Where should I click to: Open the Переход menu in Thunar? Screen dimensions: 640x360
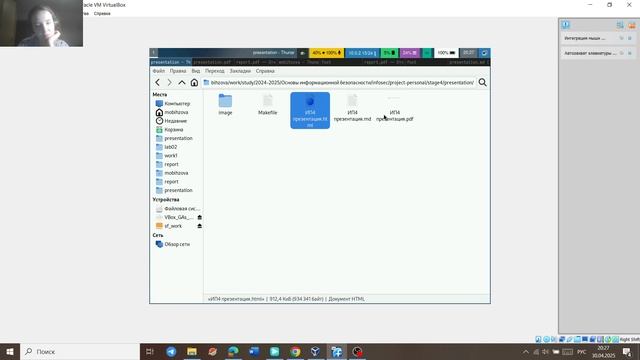pyautogui.click(x=215, y=71)
